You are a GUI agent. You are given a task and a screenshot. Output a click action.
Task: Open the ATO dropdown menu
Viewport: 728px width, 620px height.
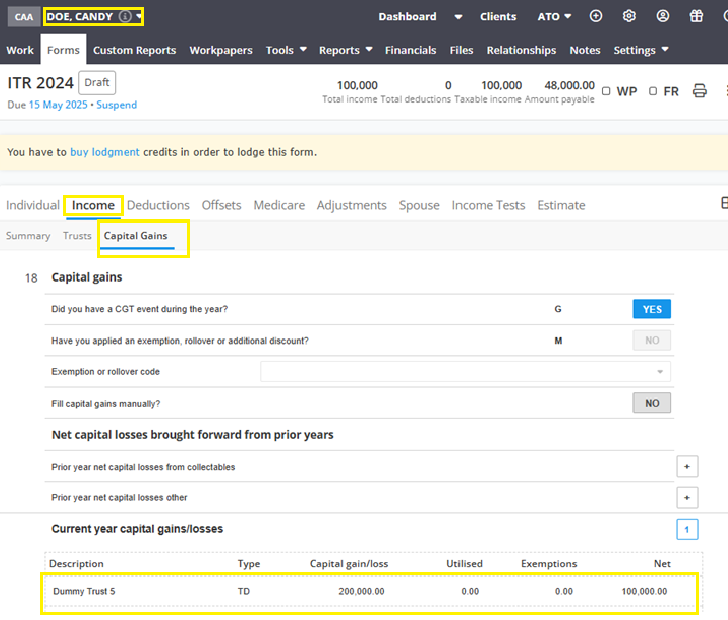tap(554, 17)
